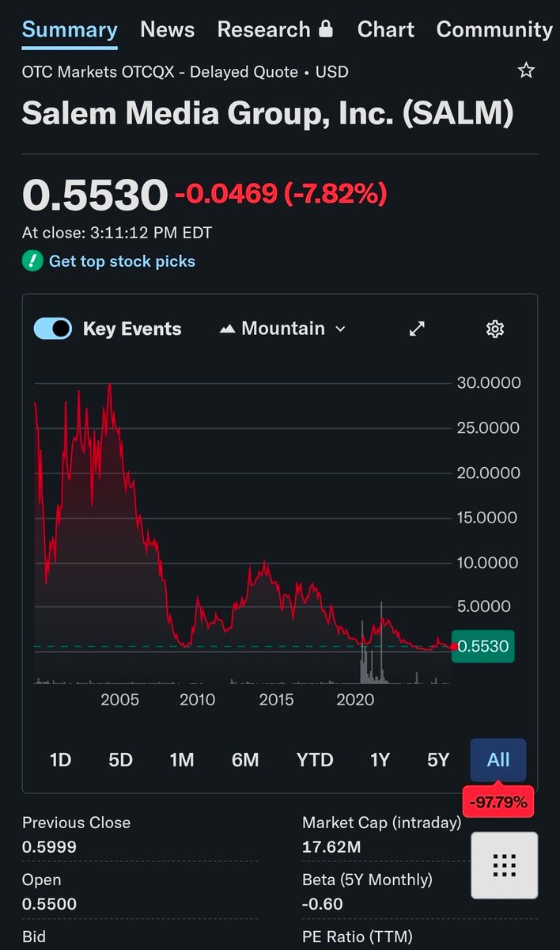The width and height of the screenshot is (560, 950).
Task: Click the Open value 0.5500
Action: point(49,904)
